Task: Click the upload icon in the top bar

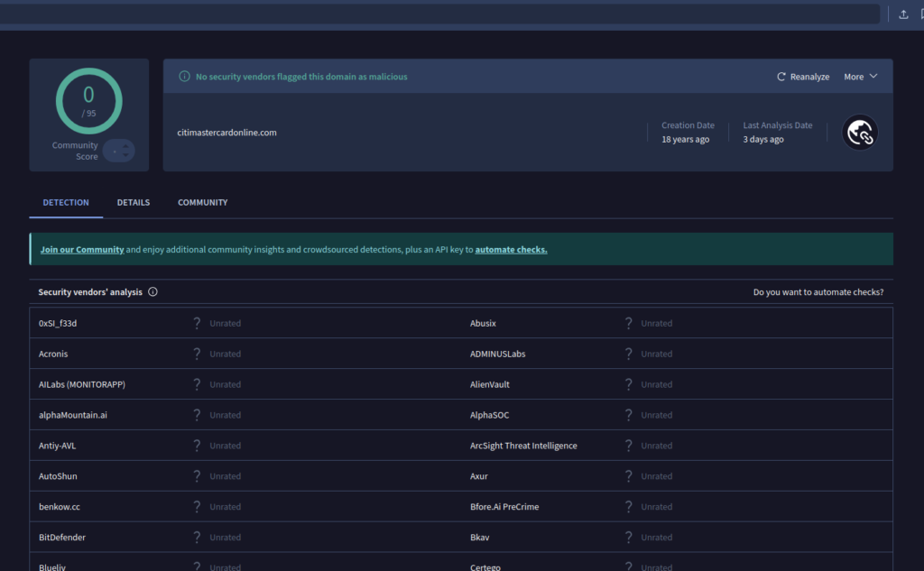Action: [902, 14]
